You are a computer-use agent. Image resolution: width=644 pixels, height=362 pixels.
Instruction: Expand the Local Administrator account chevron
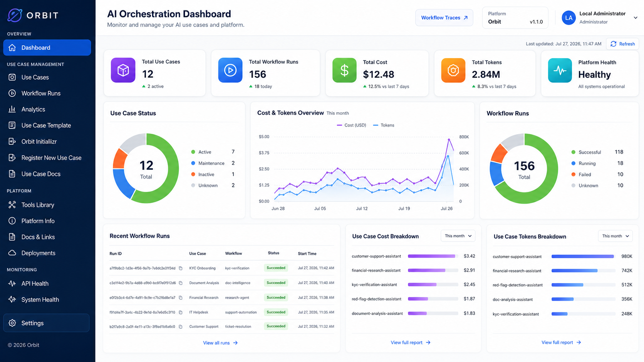point(636,18)
